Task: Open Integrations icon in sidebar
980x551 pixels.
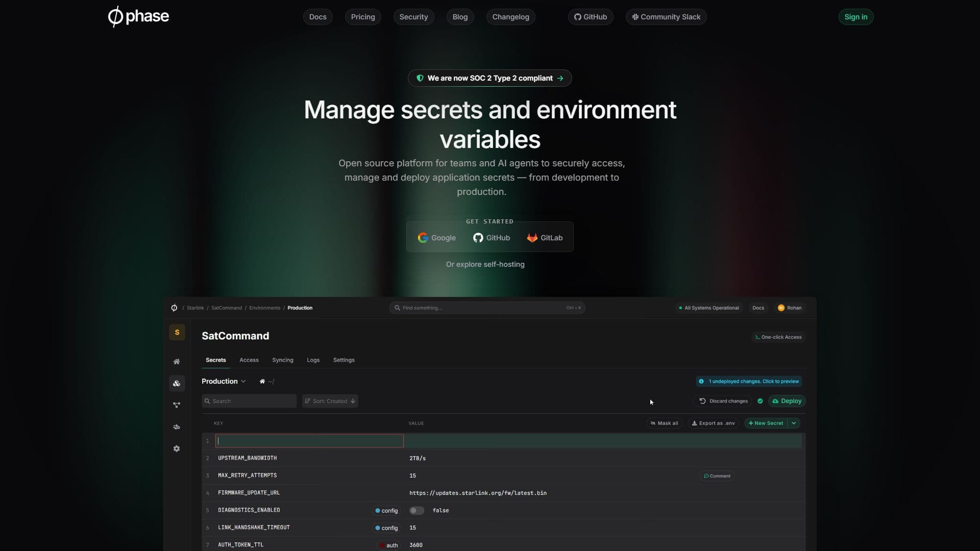Action: click(x=177, y=405)
